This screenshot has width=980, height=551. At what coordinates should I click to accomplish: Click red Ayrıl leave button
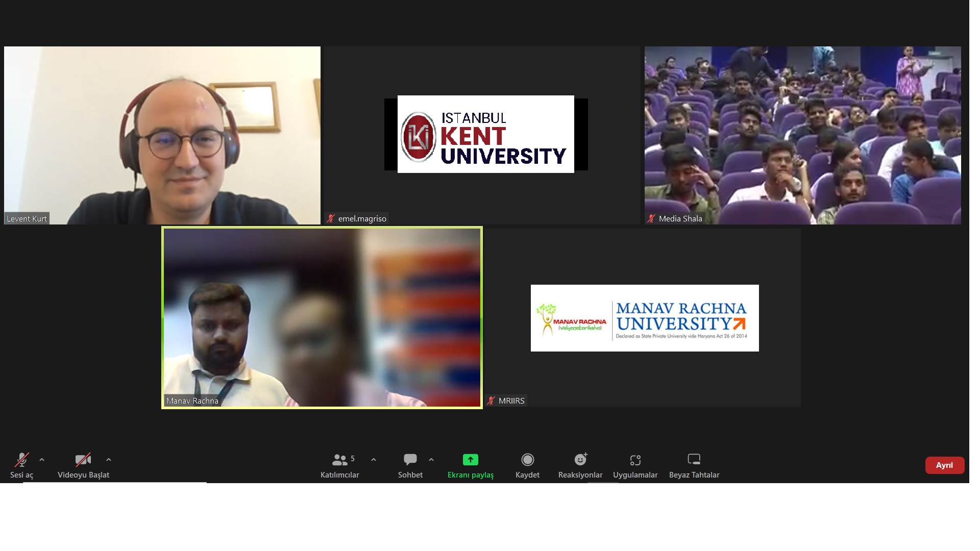click(x=944, y=465)
